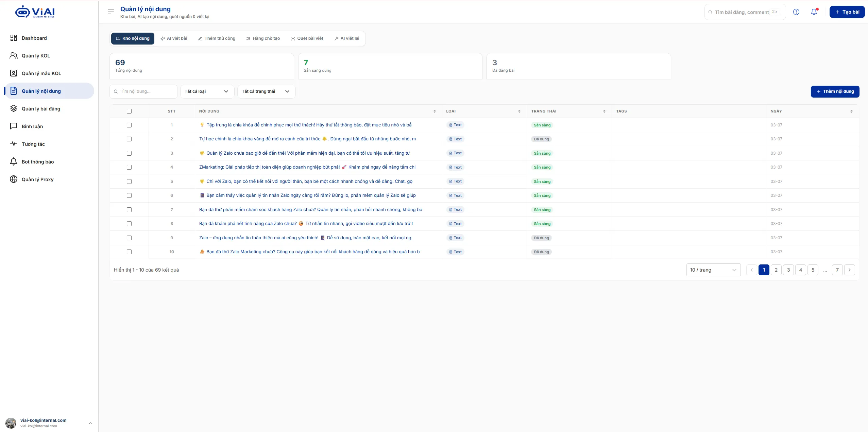Screen dimensions: 868x432
Task: Click the Tạo bài button
Action: [847, 12]
